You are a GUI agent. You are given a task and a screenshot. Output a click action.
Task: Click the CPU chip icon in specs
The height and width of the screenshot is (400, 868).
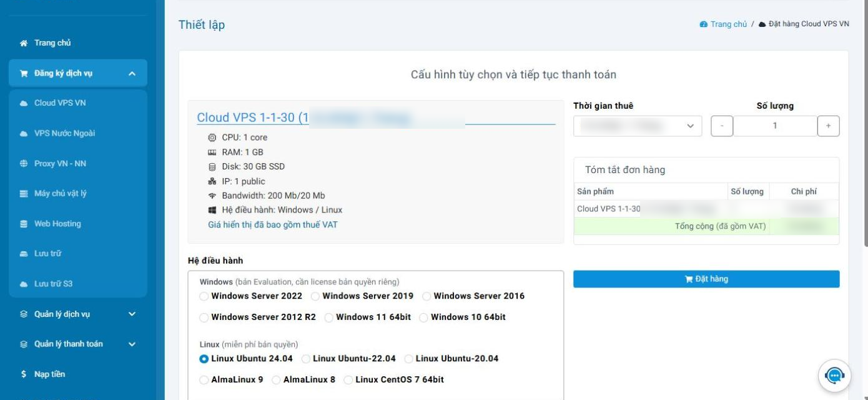(212, 137)
